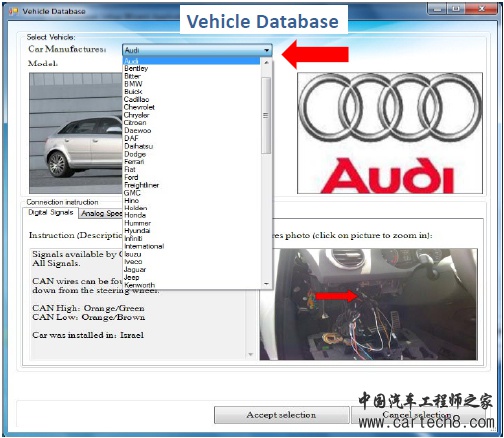Screen dimensions: 504x438
Task: Select Hummer manufacturer entry
Action: (192, 223)
